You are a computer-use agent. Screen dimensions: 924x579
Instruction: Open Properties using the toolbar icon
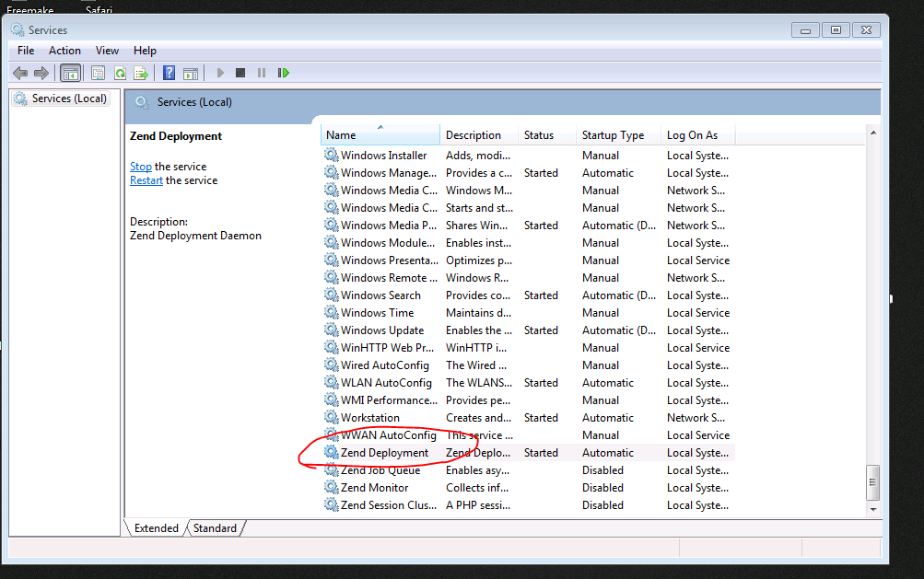click(98, 73)
